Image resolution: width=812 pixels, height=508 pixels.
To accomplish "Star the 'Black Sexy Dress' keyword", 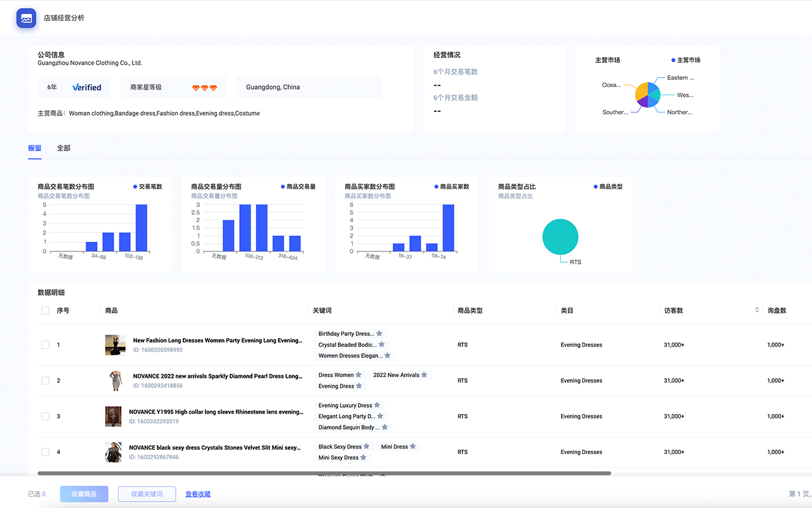I will (x=366, y=446).
